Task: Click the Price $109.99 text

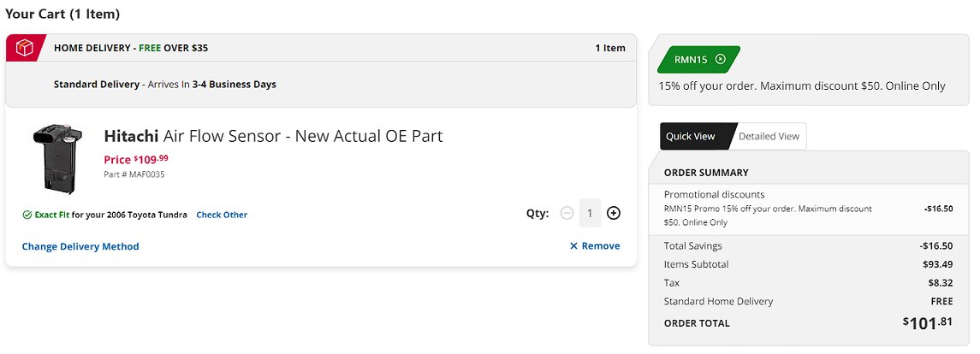Action: 136,159
